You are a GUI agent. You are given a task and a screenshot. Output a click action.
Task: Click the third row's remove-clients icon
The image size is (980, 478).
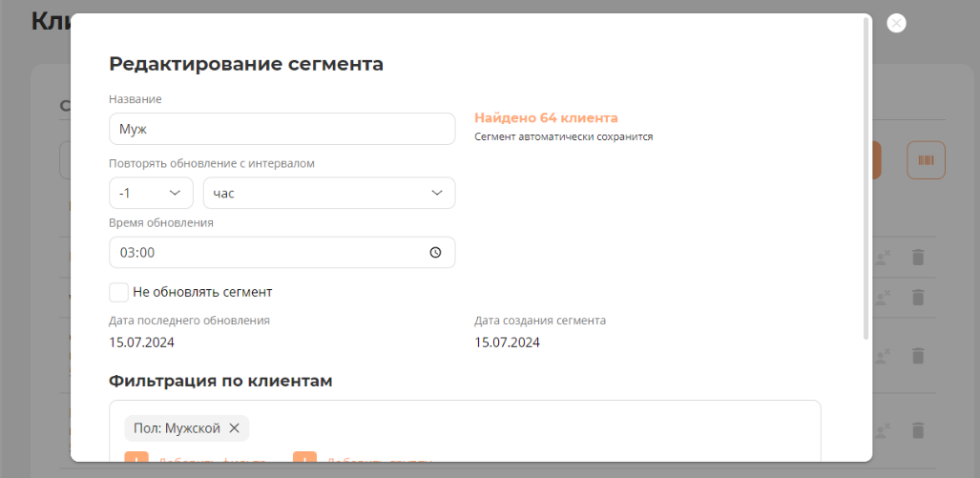pyautogui.click(x=884, y=355)
